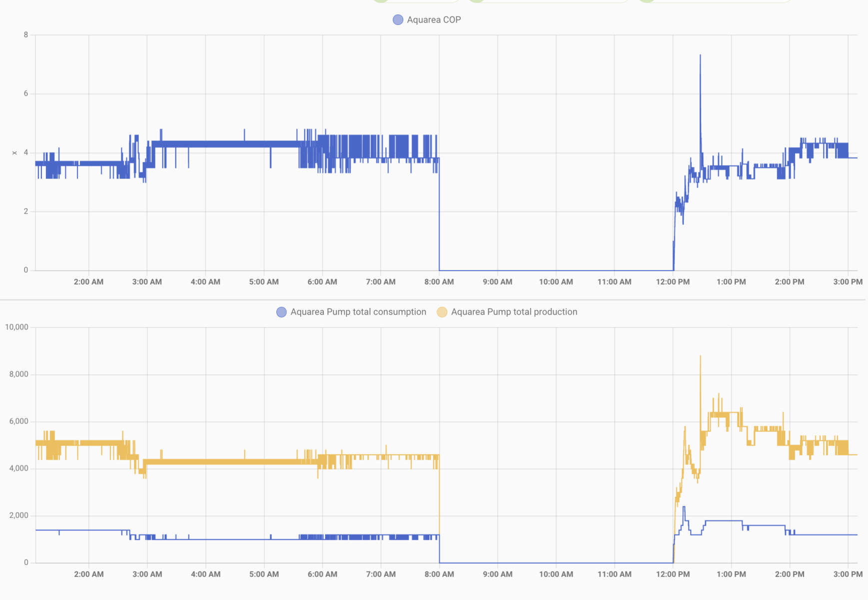Viewport: 868px width, 600px height.
Task: Click the Aquarea Pump total production legend circle
Action: pos(442,311)
